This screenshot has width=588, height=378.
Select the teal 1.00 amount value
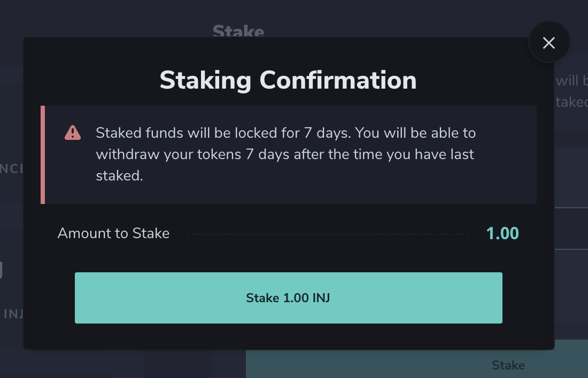tap(502, 233)
